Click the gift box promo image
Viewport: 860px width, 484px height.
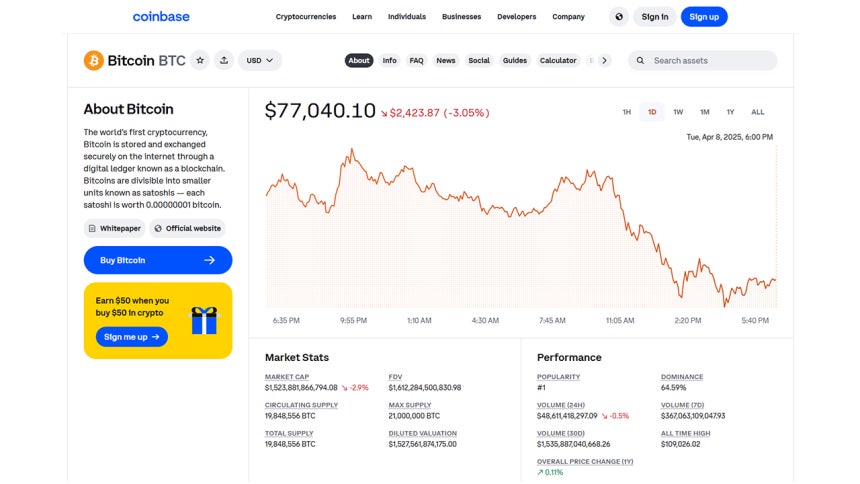[204, 320]
